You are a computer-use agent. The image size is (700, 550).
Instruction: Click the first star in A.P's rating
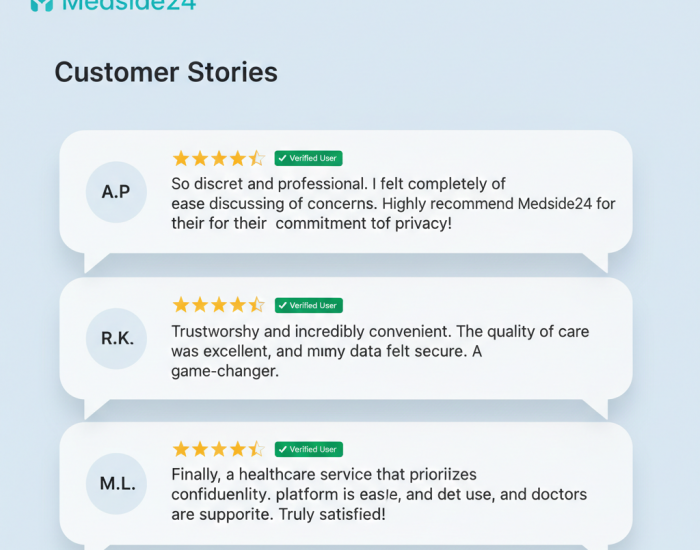click(181, 158)
